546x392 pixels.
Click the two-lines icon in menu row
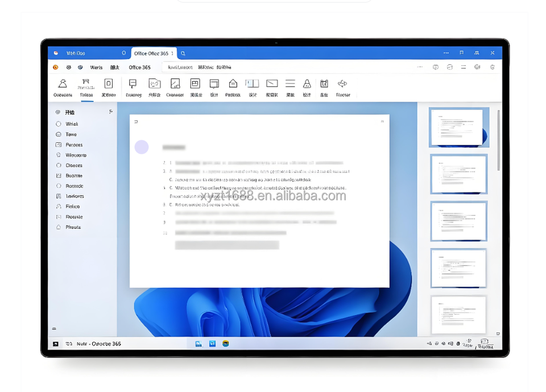click(464, 67)
